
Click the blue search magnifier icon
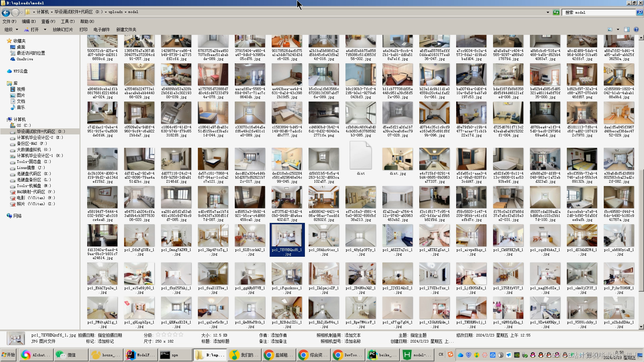639,12
